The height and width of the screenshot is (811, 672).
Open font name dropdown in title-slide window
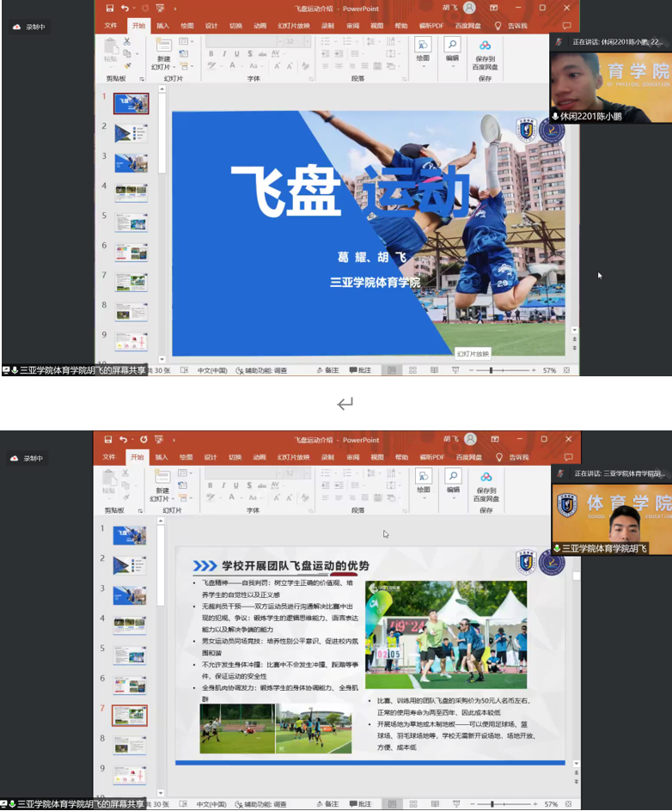click(x=280, y=41)
